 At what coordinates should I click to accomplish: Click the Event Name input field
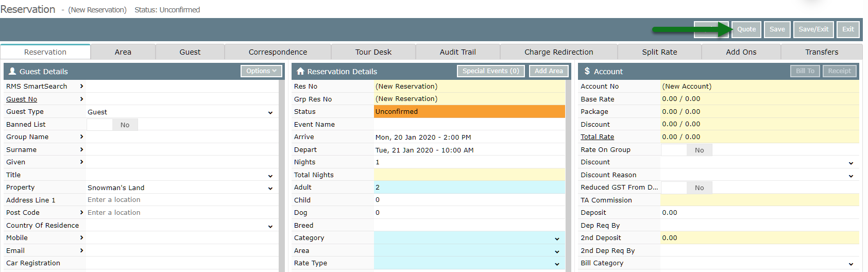point(469,124)
